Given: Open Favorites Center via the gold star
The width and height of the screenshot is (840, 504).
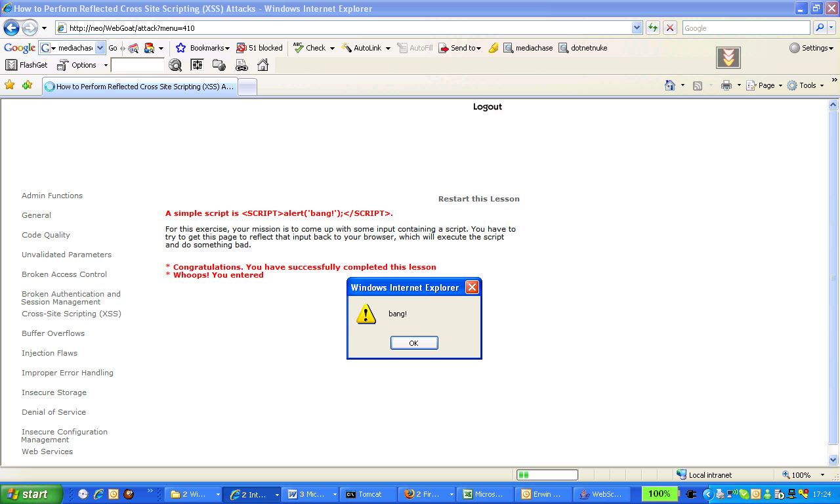Looking at the screenshot, I should 9,85.
